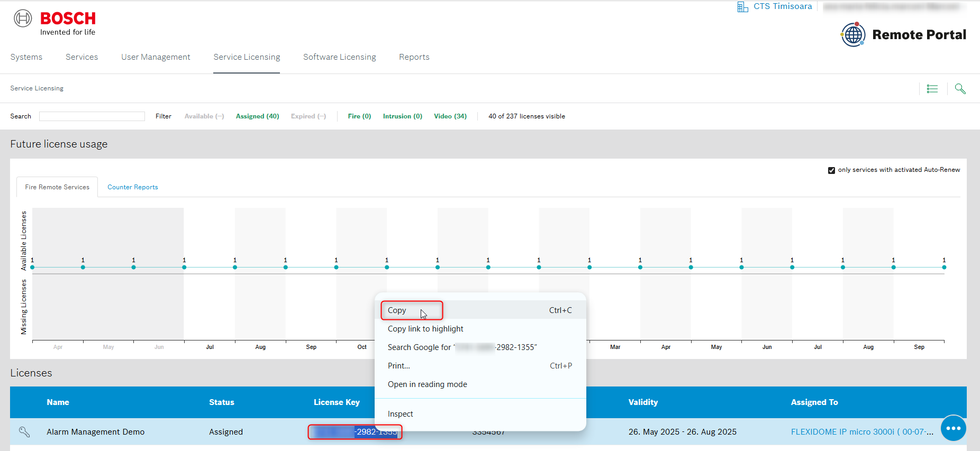
Task: Open the CTS Timisoara link
Action: coord(783,6)
